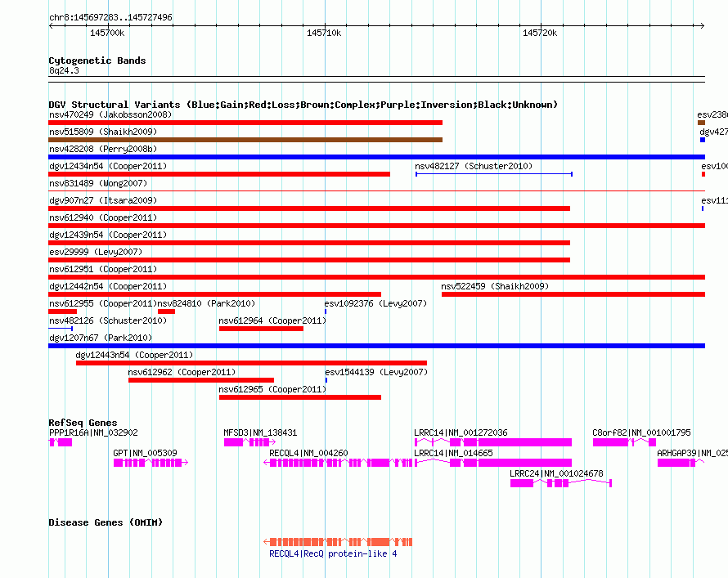Viewport: 728px width, 578px height.
Task: Click the RefSeq Genes track title
Action: [83, 423]
